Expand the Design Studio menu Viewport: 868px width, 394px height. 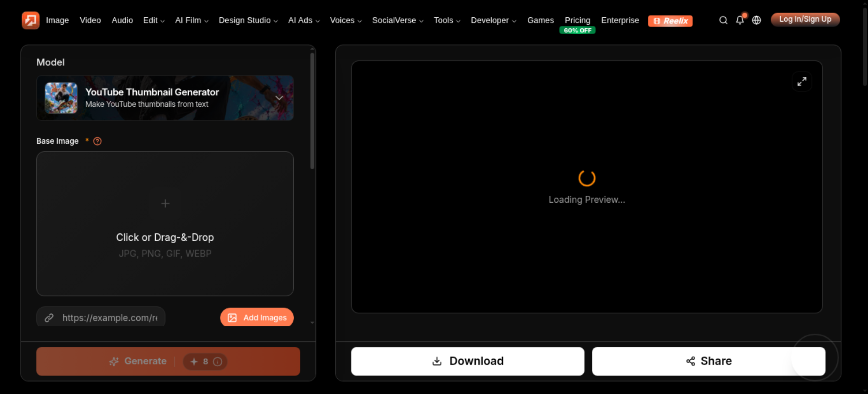(248, 20)
